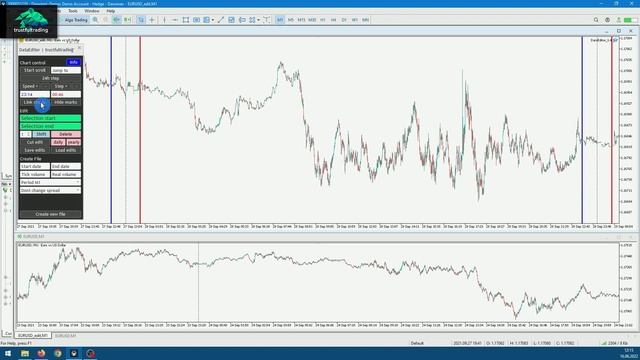Toggle the Algo Trading button
640x360 pixels.
[73, 20]
